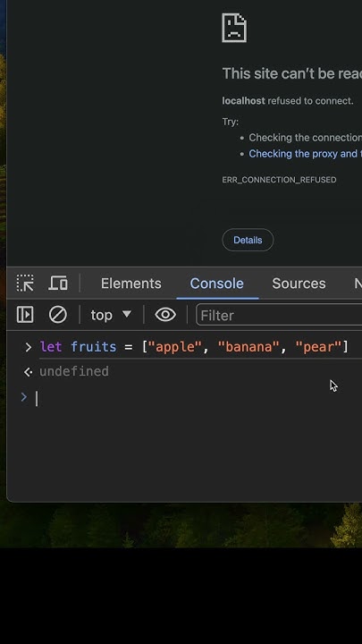Open the top JavaScript context dropdown
Image resolution: width=362 pixels, height=644 pixels.
click(x=111, y=315)
